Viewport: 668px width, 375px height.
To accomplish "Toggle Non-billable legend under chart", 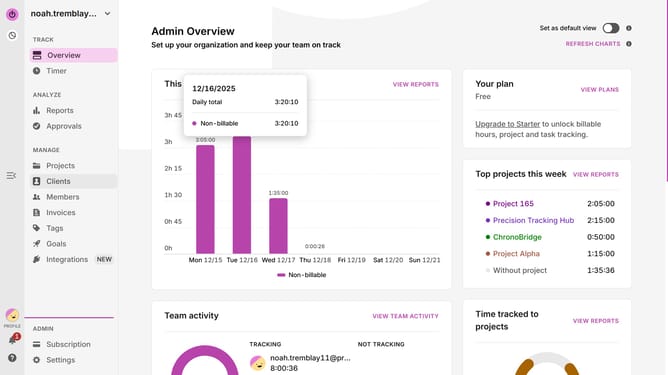I will point(302,275).
